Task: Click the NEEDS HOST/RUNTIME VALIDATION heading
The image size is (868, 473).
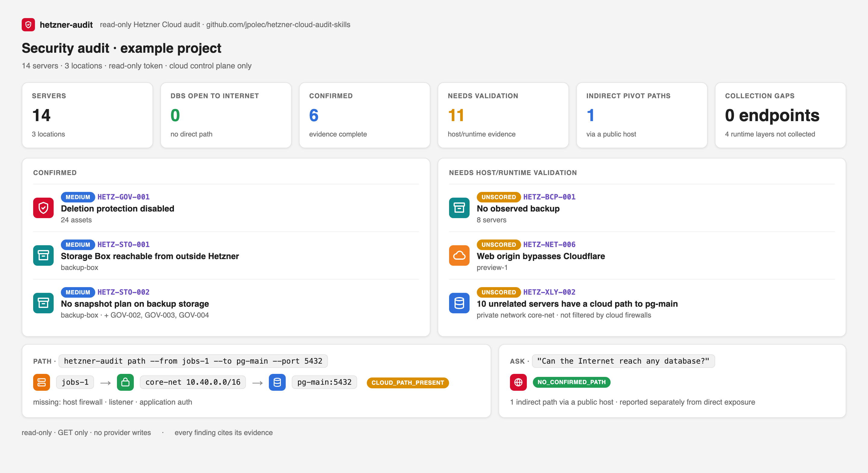Action: (512, 173)
